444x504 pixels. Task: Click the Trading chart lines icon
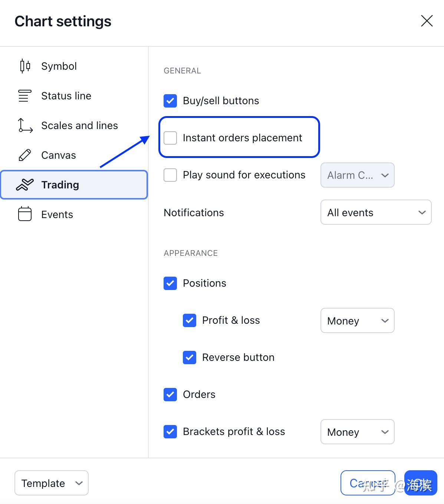25,185
